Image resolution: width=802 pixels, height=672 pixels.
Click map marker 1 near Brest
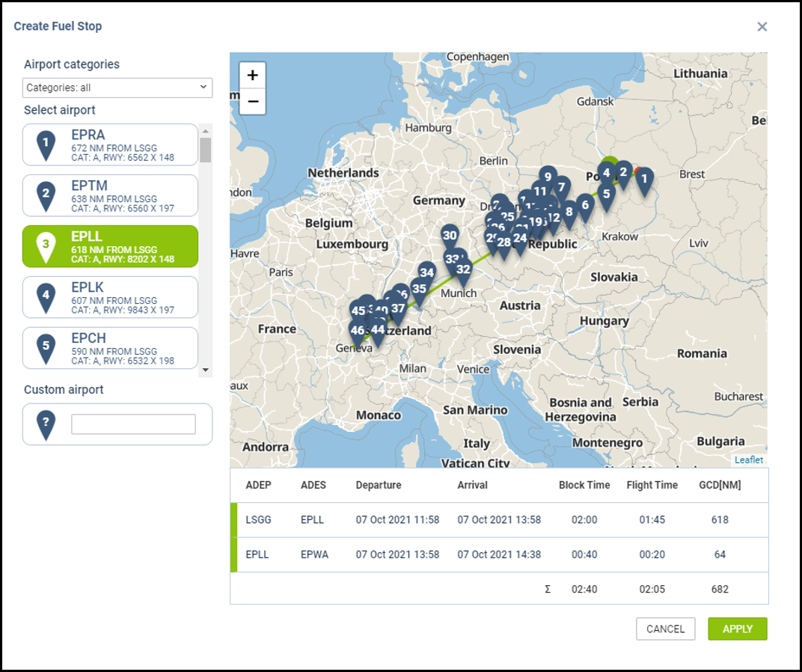pos(644,181)
